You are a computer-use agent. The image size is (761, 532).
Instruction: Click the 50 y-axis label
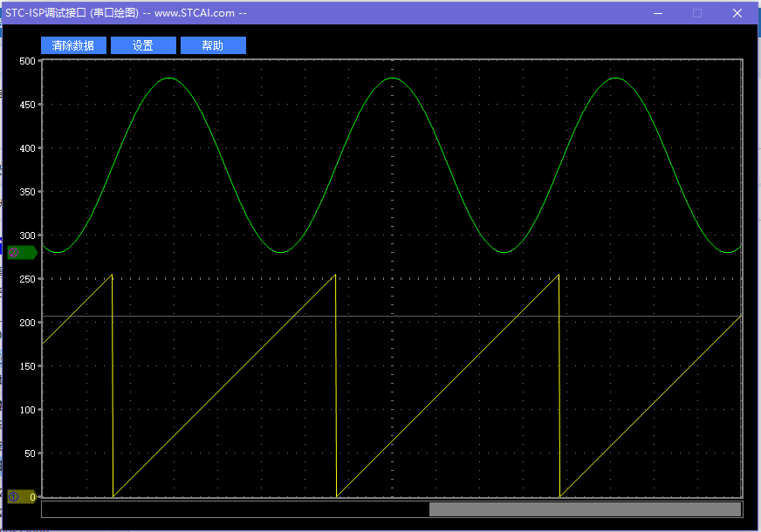[30, 454]
